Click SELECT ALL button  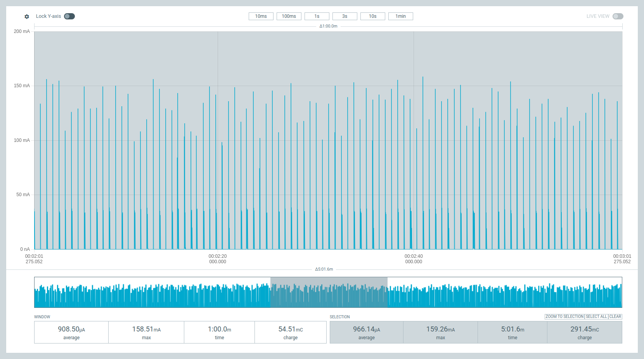[596, 317]
